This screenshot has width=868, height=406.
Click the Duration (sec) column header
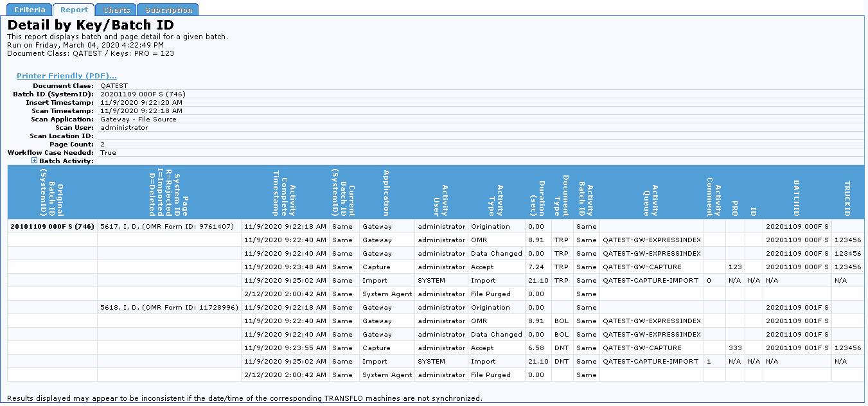point(538,192)
